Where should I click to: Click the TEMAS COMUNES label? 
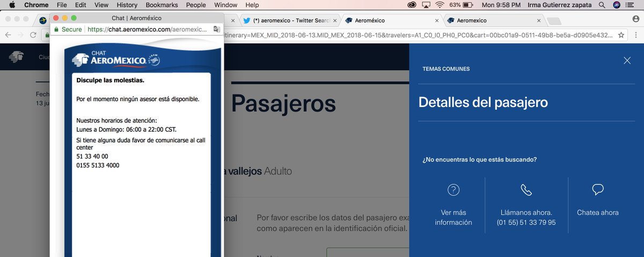coord(446,69)
